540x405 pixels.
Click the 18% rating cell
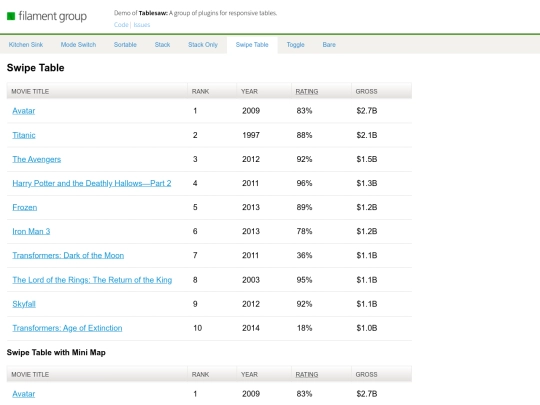point(304,328)
